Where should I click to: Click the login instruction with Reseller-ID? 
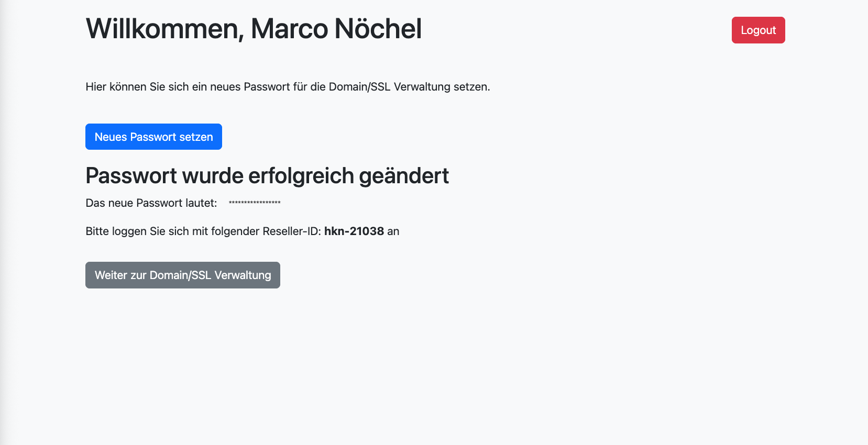(242, 231)
